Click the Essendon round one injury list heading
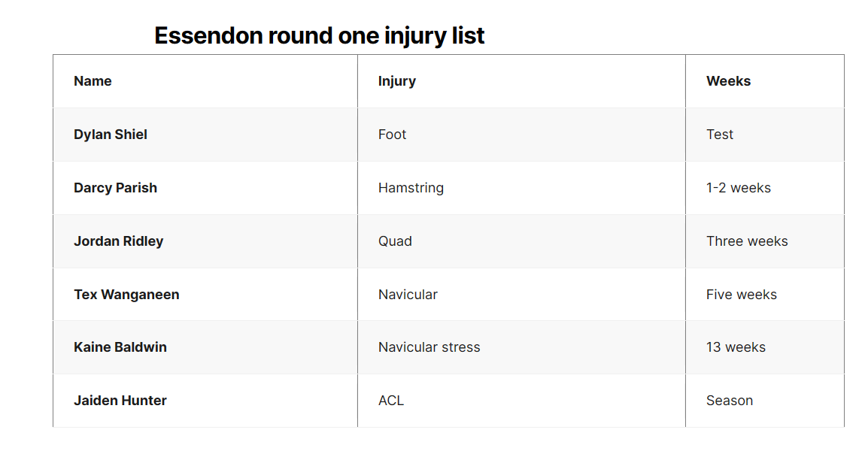 319,36
